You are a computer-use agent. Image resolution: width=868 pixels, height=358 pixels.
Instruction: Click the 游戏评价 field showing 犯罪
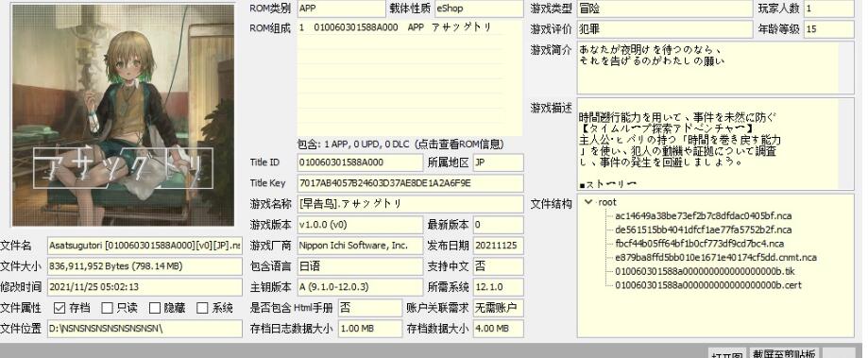[665, 28]
